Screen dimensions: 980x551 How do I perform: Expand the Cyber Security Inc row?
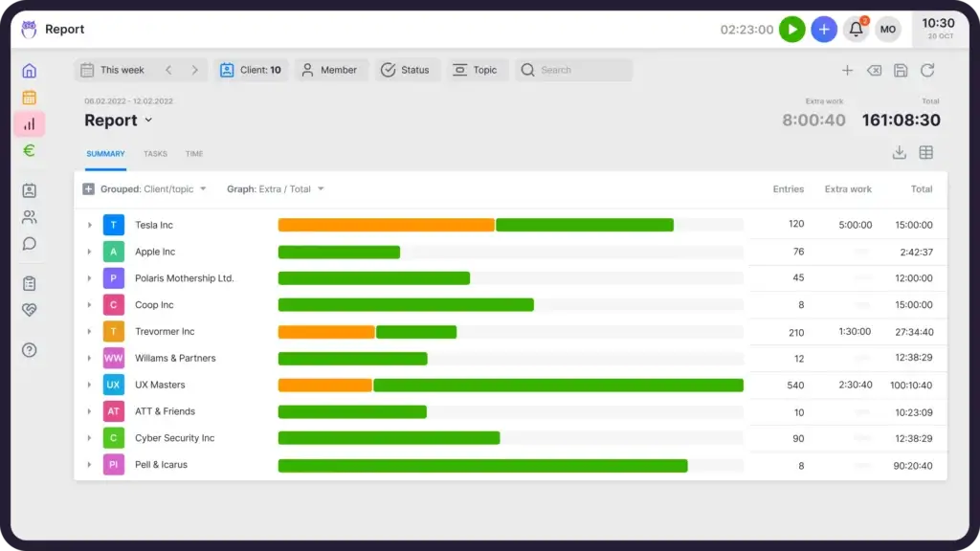[89, 438]
